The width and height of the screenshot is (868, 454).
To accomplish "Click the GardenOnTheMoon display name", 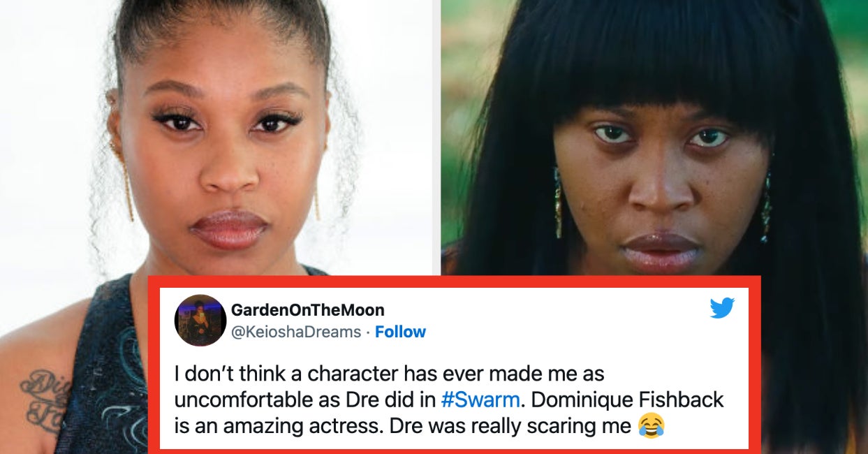I will coord(308,309).
